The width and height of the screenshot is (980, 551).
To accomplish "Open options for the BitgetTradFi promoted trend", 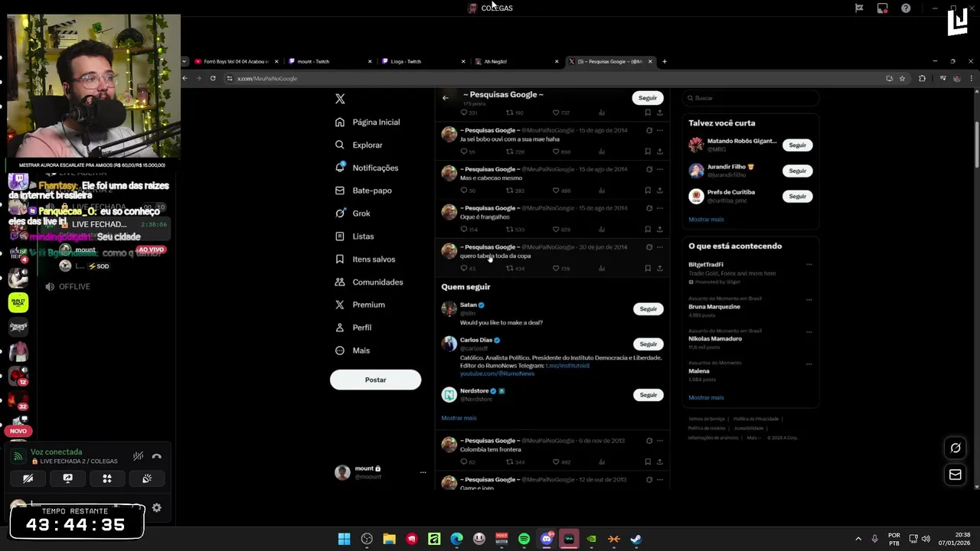I will (808, 265).
